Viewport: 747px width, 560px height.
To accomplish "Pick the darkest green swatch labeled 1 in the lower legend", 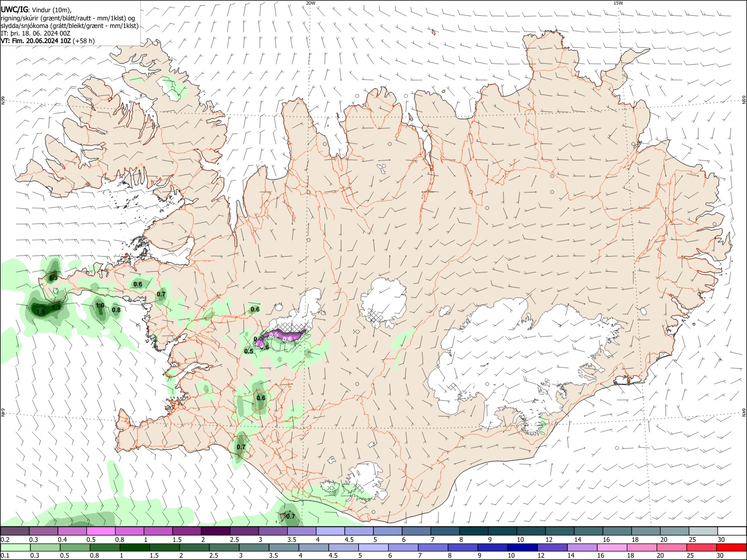I will coord(136,547).
